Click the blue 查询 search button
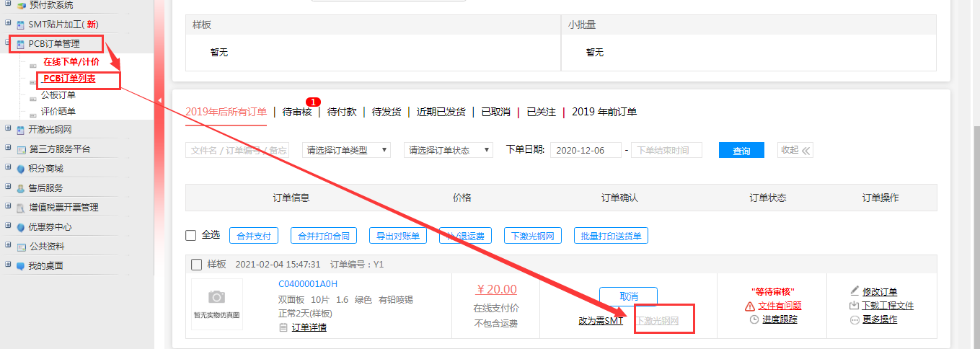The height and width of the screenshot is (349, 980). [741, 151]
